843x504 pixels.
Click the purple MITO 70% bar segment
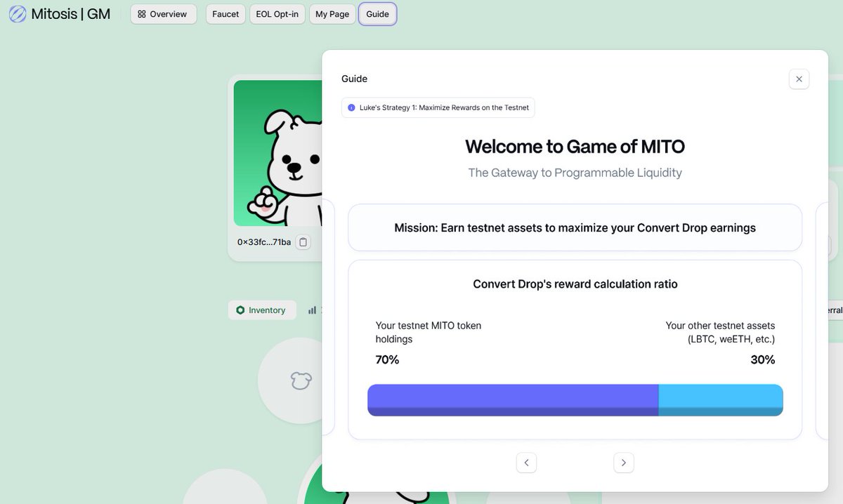click(x=513, y=400)
